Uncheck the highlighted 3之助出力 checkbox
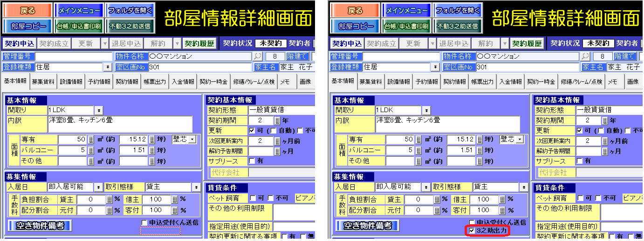 tap(472, 231)
